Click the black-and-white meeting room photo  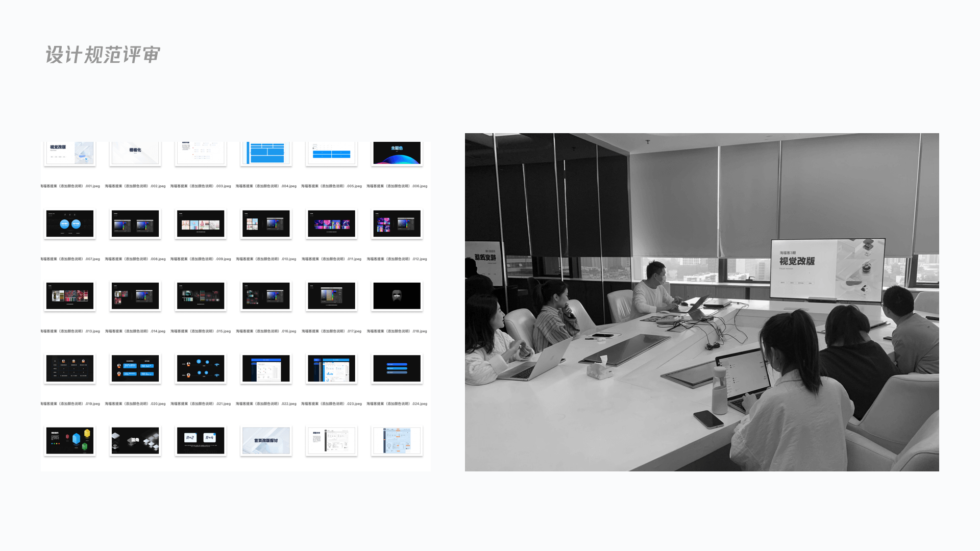pos(702,302)
